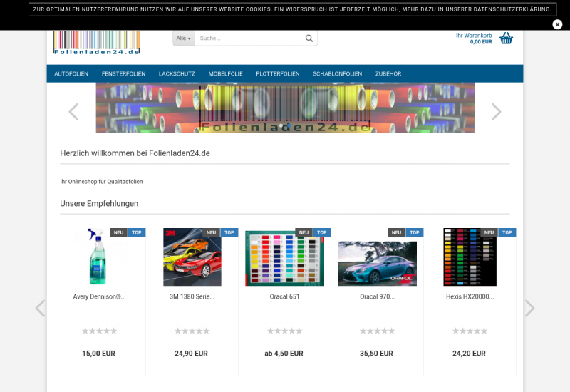The image size is (570, 392).
Task: Expand the Alle category dropdown
Action: [x=184, y=38]
